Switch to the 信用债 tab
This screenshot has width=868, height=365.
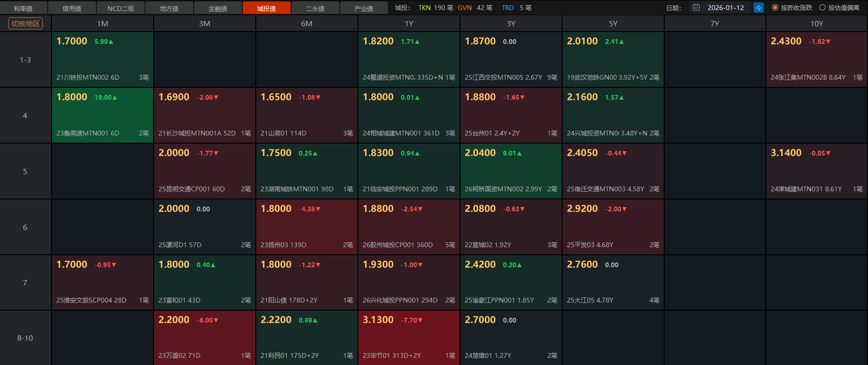click(x=72, y=8)
